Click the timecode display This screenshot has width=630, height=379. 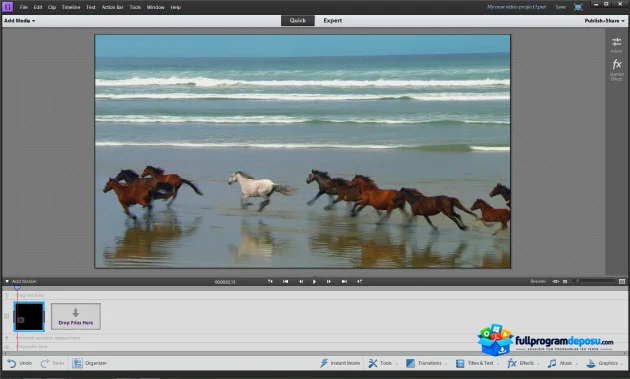point(225,282)
